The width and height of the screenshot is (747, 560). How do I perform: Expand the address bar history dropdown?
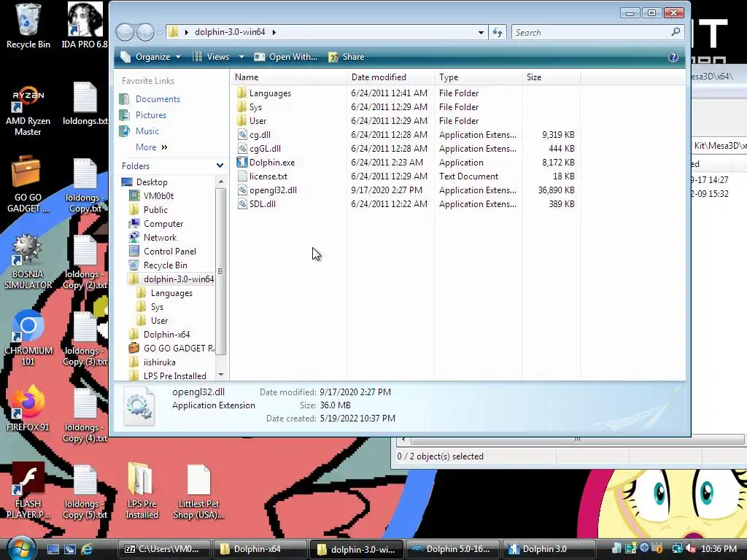(x=481, y=32)
